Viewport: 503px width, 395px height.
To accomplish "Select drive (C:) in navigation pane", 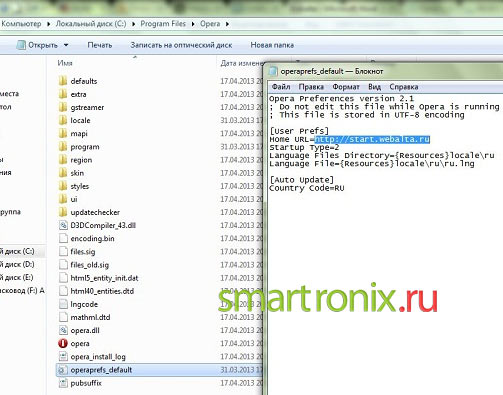I will 17,251.
